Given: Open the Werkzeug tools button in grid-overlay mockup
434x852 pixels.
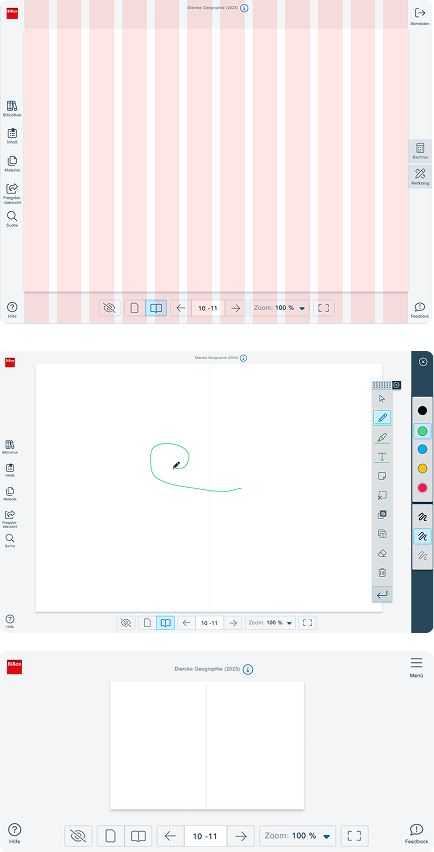Looking at the screenshot, I should (420, 177).
